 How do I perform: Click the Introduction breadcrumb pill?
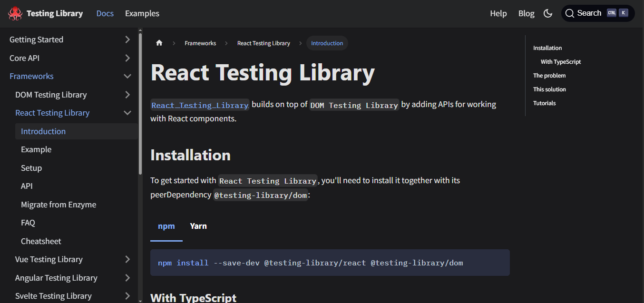[x=327, y=43]
